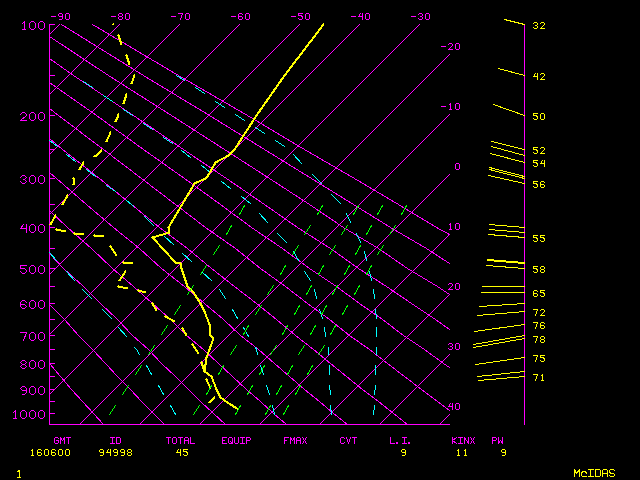Click the lowest wind speed value 71
The width and height of the screenshot is (640, 480).
[538, 378]
